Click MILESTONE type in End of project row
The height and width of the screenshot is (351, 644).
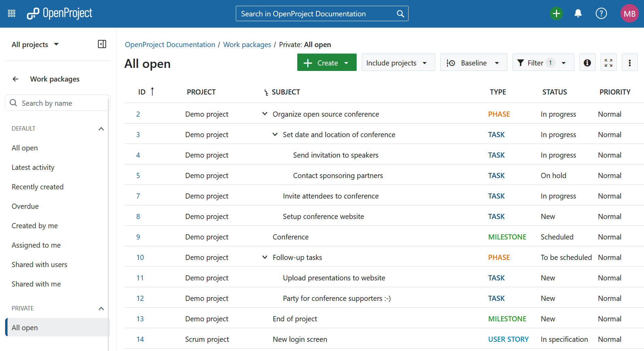point(507,319)
